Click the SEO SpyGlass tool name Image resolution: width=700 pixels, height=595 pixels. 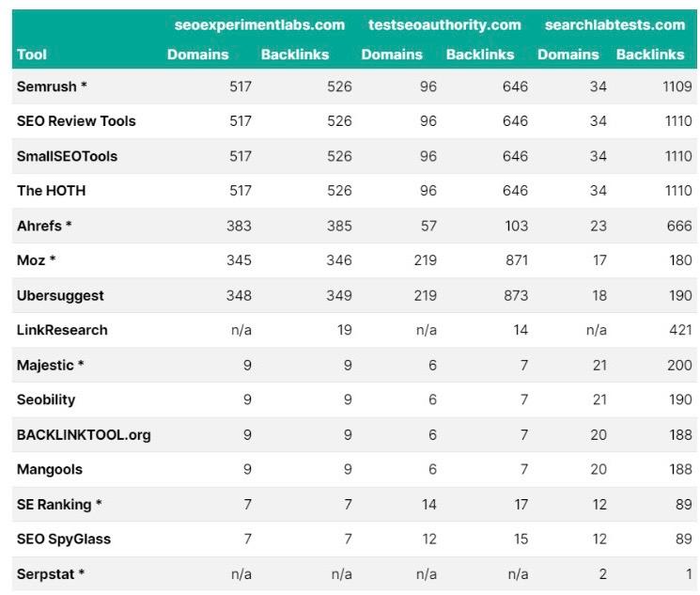coord(64,539)
